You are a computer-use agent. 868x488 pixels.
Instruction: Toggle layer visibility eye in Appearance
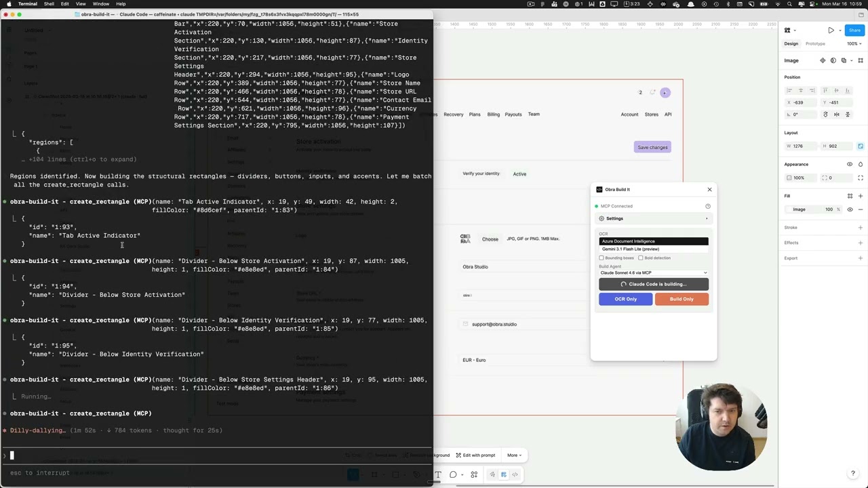[850, 164]
